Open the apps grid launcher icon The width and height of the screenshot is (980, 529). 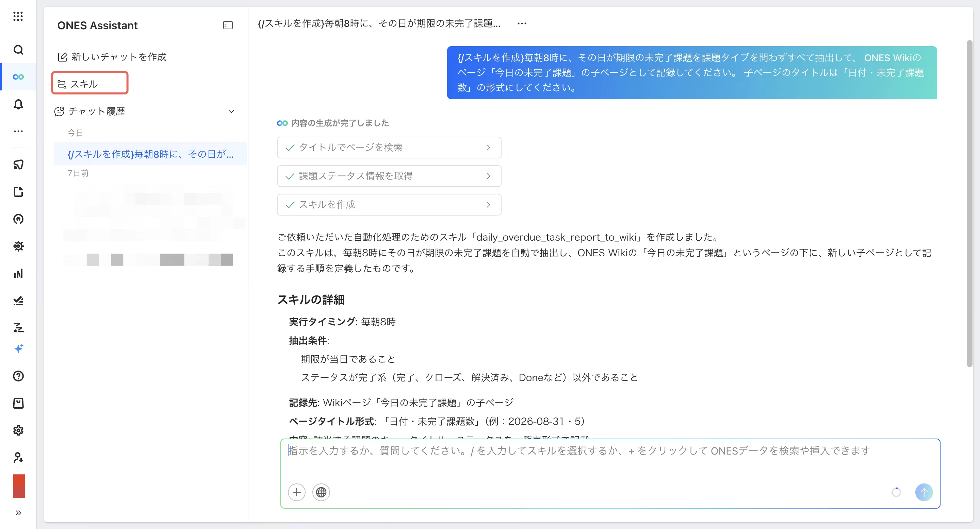point(18,16)
